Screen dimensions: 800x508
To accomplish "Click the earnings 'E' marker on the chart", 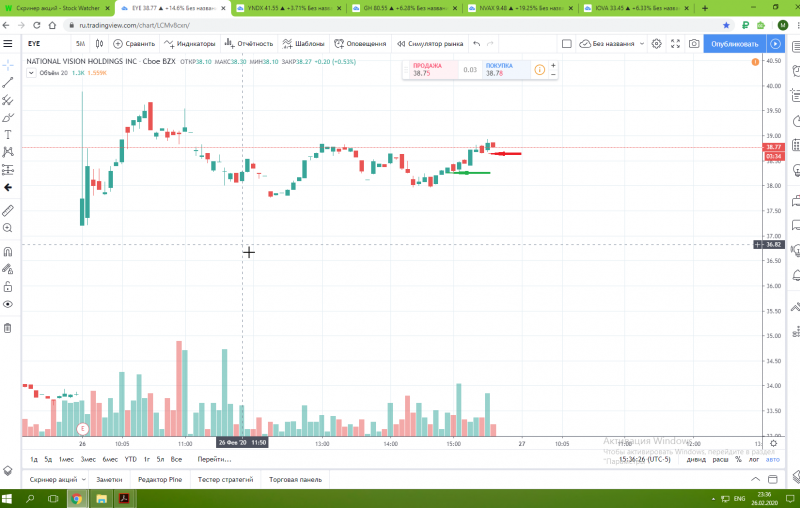I will click(x=82, y=428).
